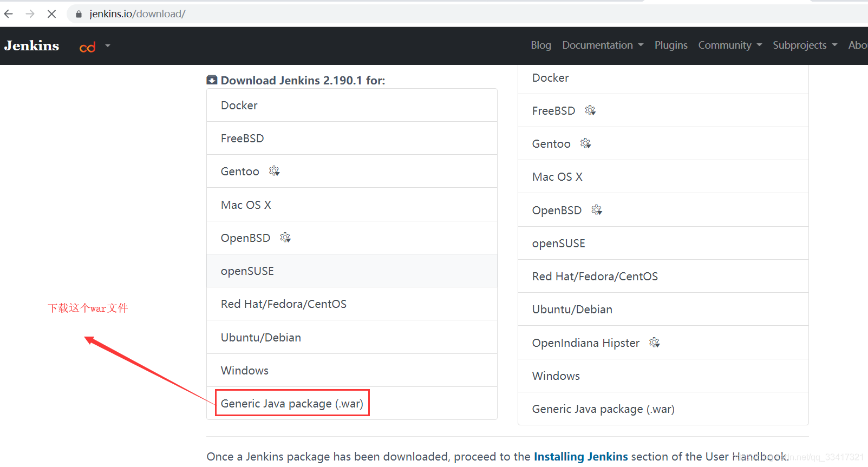Viewport: 868px width, 467px height.
Task: Click the gear icon beside FreeBSD, right column
Action: coord(590,110)
